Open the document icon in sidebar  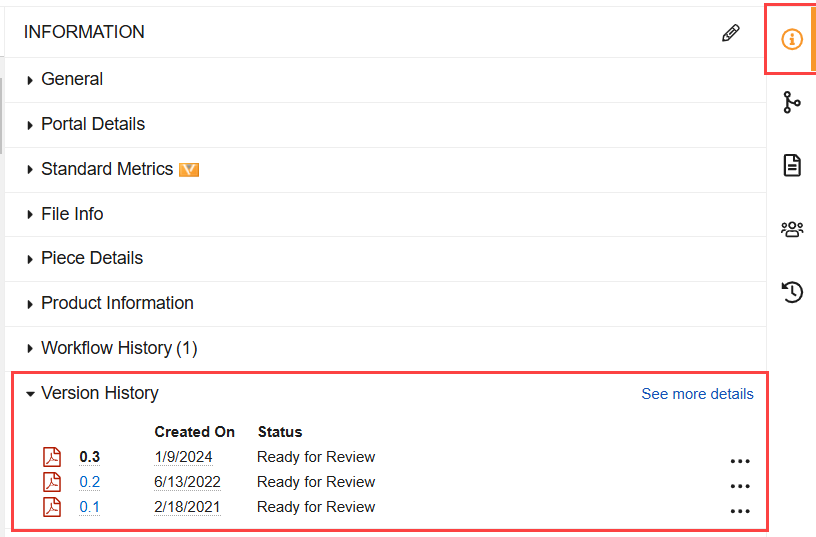click(x=792, y=165)
